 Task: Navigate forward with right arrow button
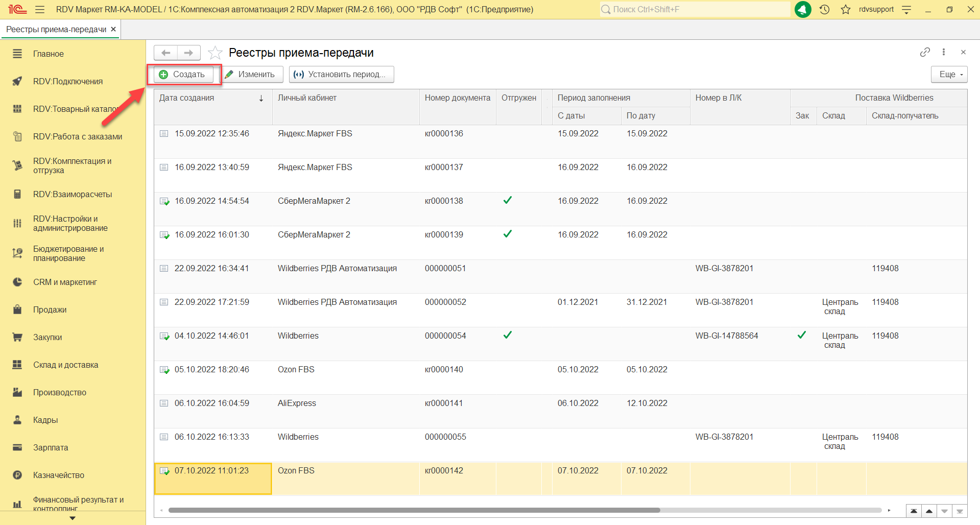click(188, 53)
